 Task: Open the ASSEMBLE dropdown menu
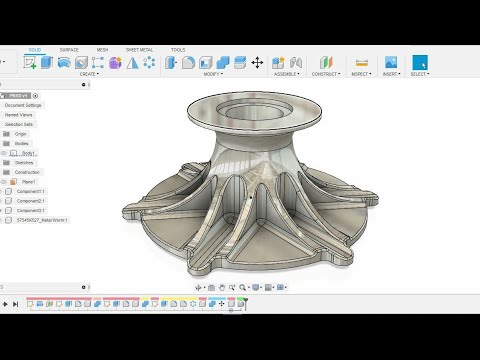click(287, 74)
